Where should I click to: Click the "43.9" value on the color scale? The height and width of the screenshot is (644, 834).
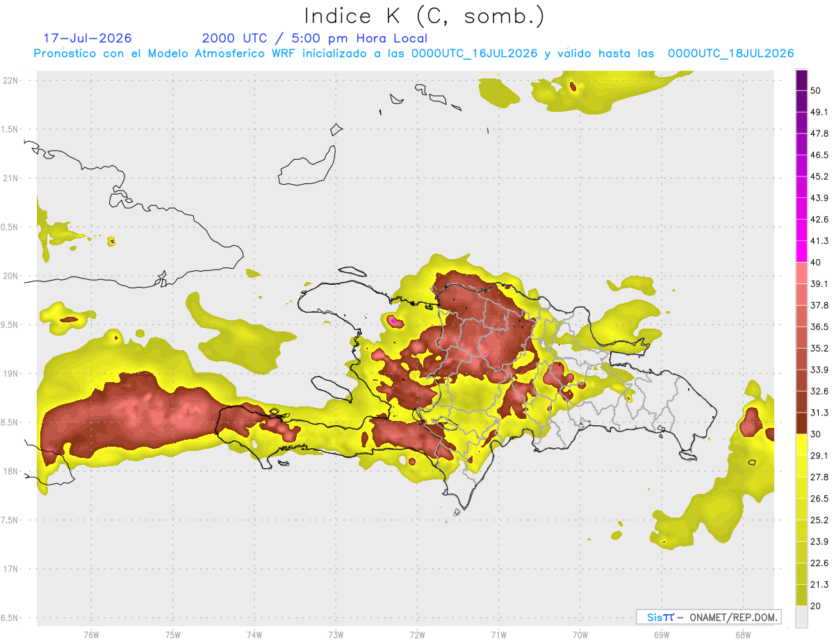819,198
